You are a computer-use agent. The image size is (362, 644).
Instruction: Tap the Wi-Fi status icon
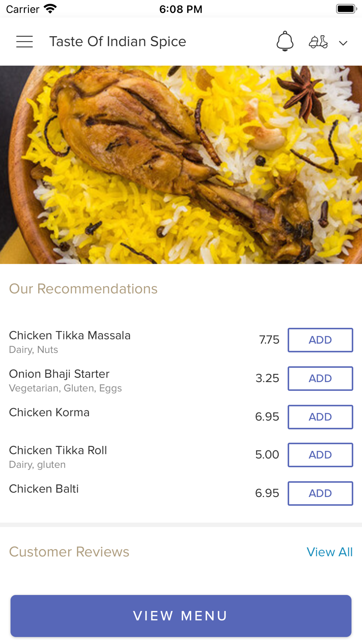(50, 9)
